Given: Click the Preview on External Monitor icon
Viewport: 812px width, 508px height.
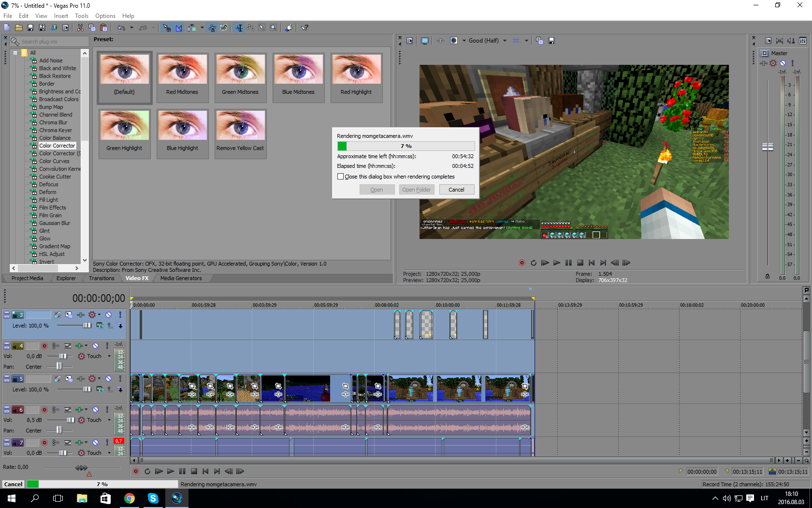Looking at the screenshot, I should (424, 41).
